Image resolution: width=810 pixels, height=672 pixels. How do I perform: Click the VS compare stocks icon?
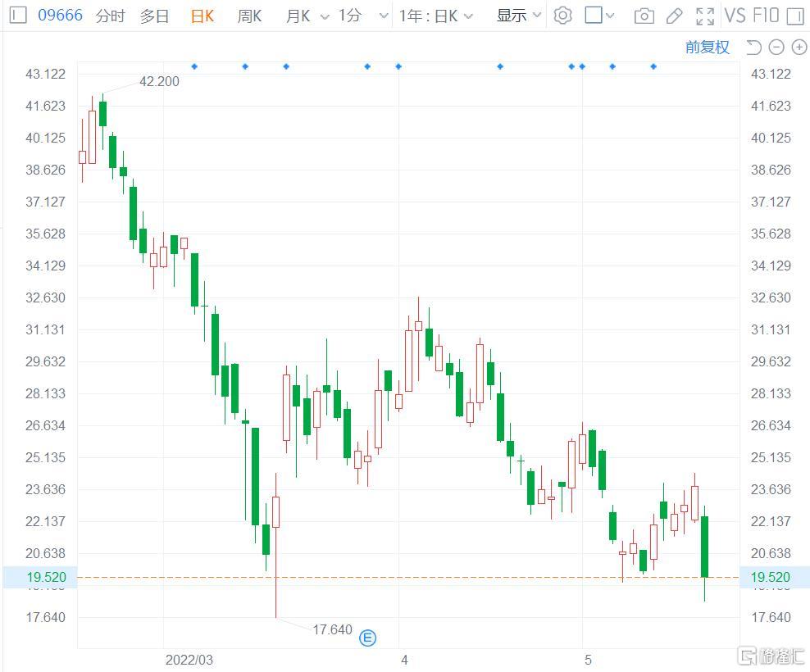[x=735, y=16]
